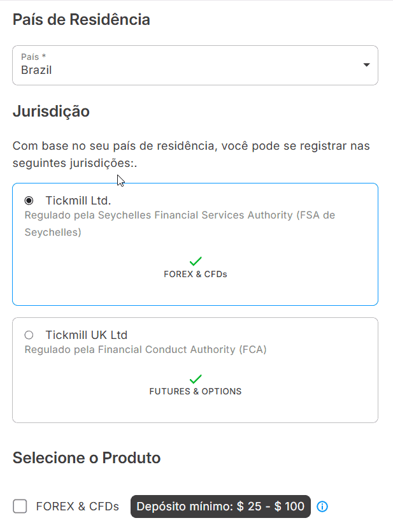Click the Jurisdição section heading
Viewport: 393px width, 532px height.
click(x=51, y=111)
